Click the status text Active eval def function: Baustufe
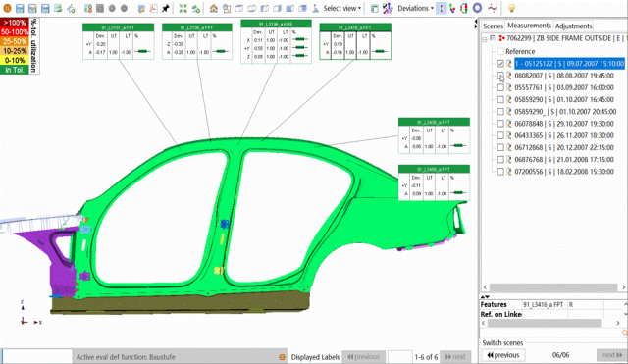Viewport: 628px width, 364px height. 126,357
